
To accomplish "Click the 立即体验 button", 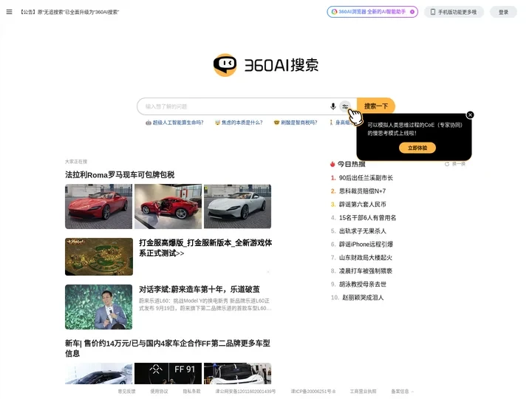I will click(x=417, y=148).
